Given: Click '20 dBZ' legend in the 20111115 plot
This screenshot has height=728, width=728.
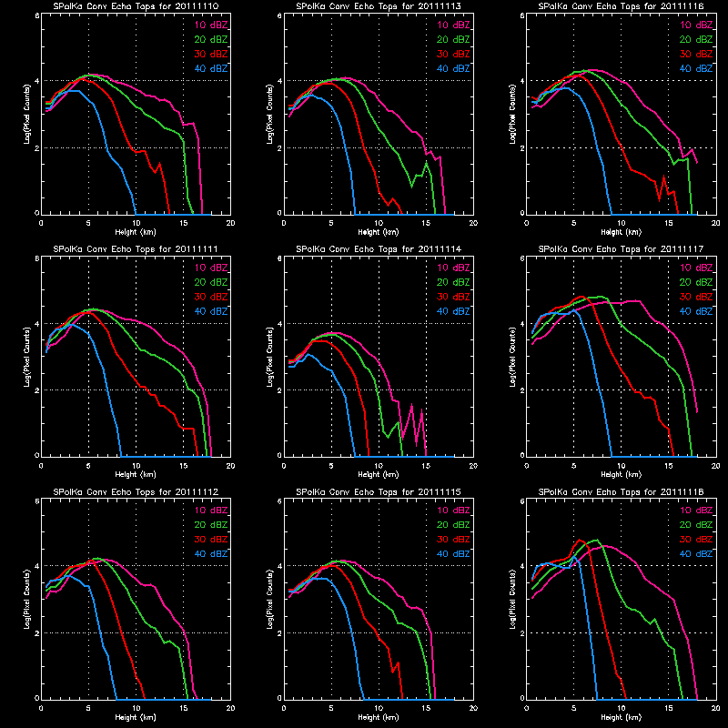Looking at the screenshot, I should pos(453,525).
